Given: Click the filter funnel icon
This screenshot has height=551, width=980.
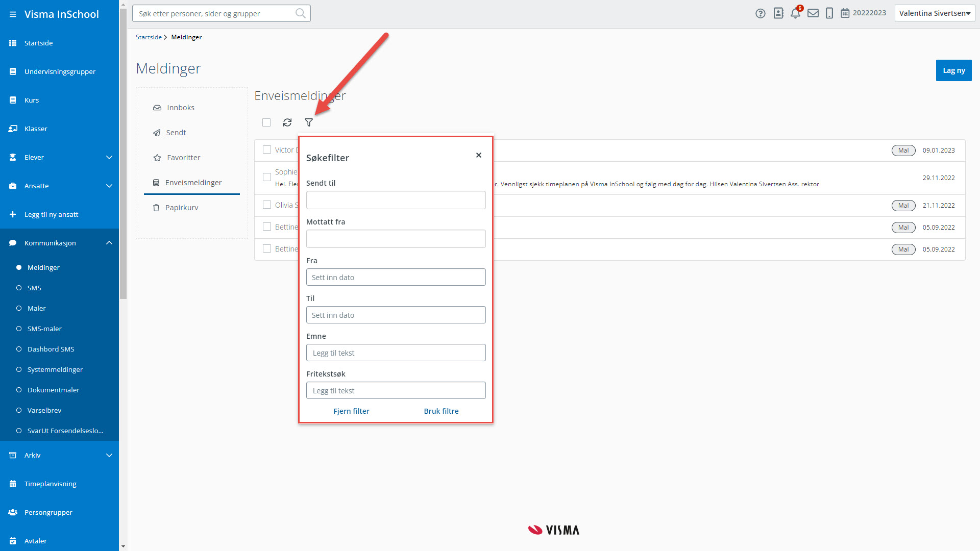Looking at the screenshot, I should [309, 122].
